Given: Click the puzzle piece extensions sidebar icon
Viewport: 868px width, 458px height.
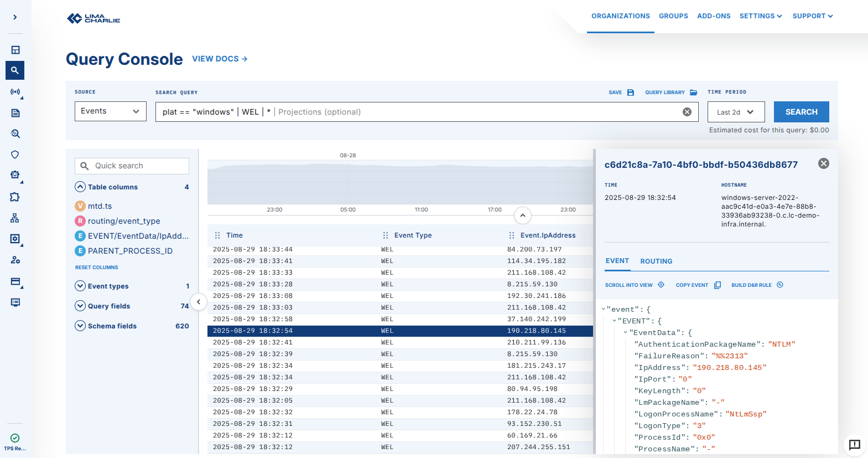Looking at the screenshot, I should [15, 197].
